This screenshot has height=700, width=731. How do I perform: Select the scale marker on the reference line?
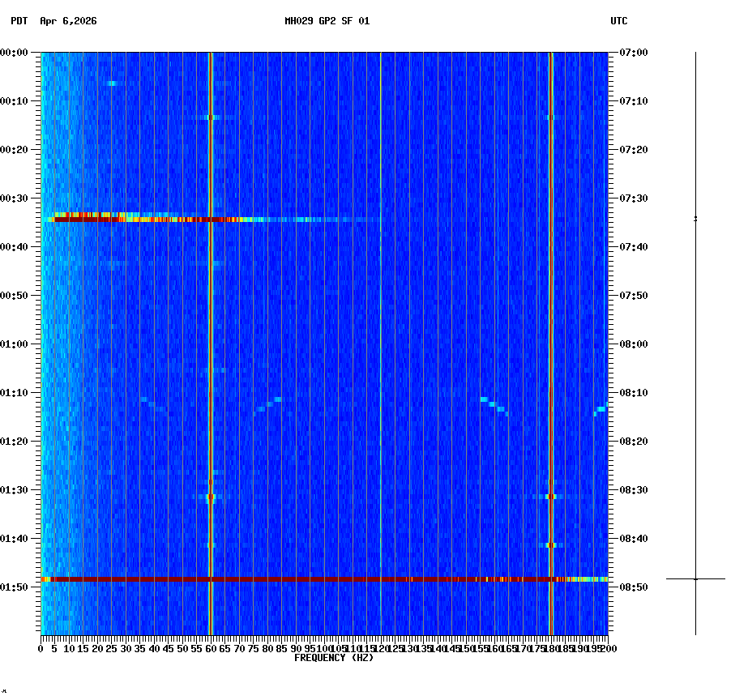tap(695, 219)
